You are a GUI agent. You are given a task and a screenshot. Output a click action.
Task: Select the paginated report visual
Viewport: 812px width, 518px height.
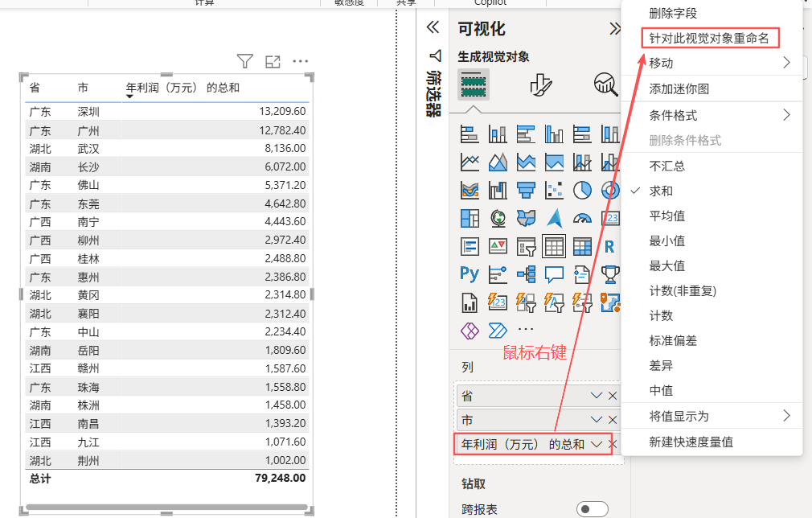[470, 302]
